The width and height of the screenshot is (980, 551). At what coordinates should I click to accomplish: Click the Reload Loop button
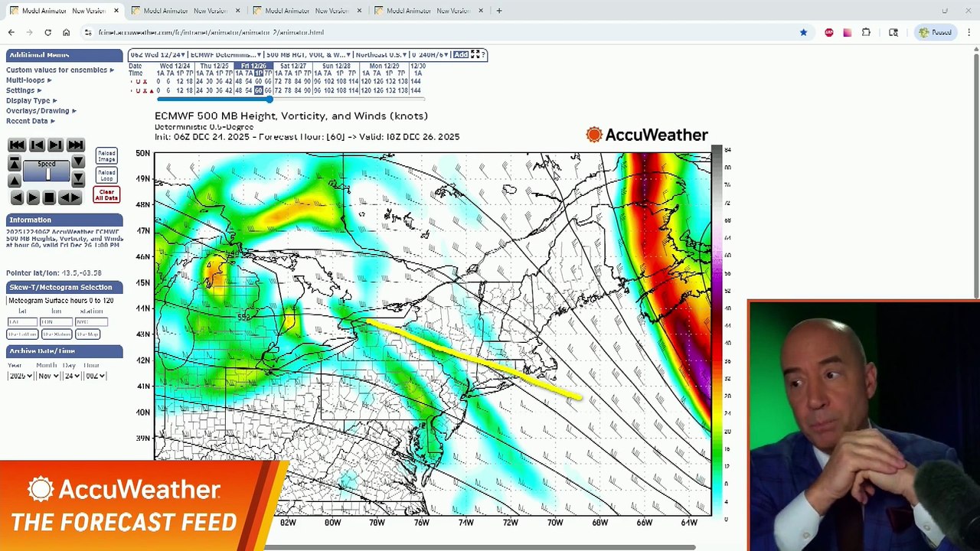point(106,175)
